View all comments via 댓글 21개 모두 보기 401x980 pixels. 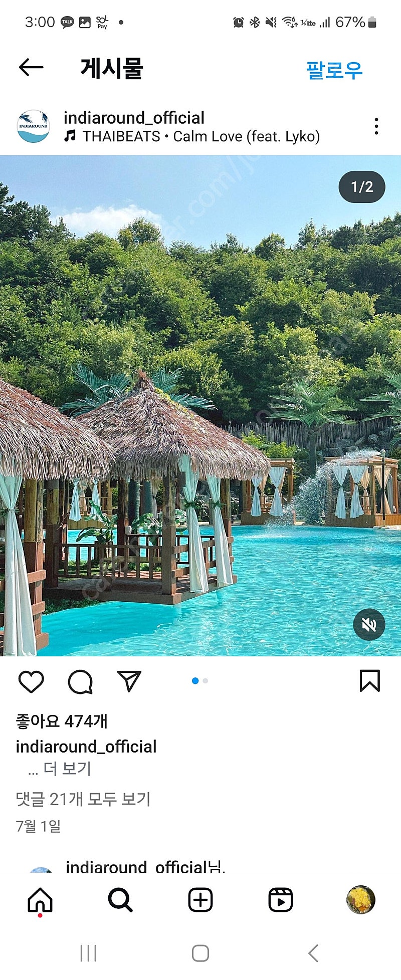83,799
